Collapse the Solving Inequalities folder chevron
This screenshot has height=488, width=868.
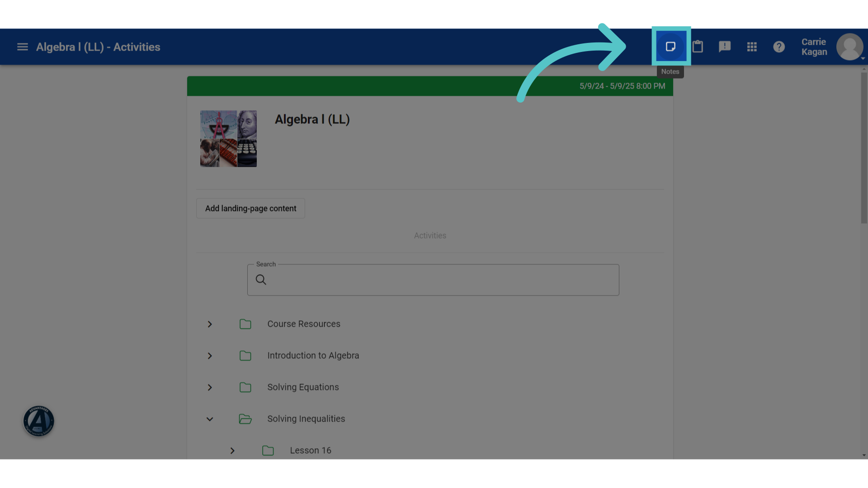[x=210, y=419]
